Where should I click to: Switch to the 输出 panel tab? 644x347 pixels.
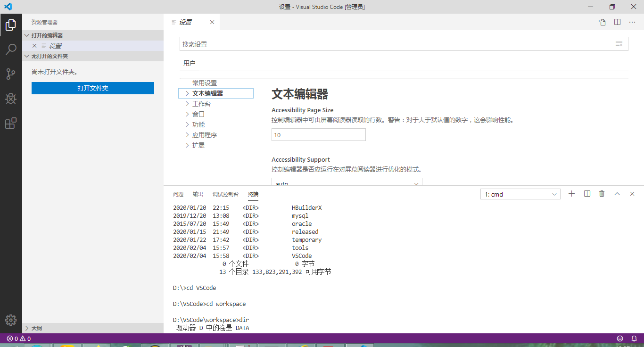point(198,194)
